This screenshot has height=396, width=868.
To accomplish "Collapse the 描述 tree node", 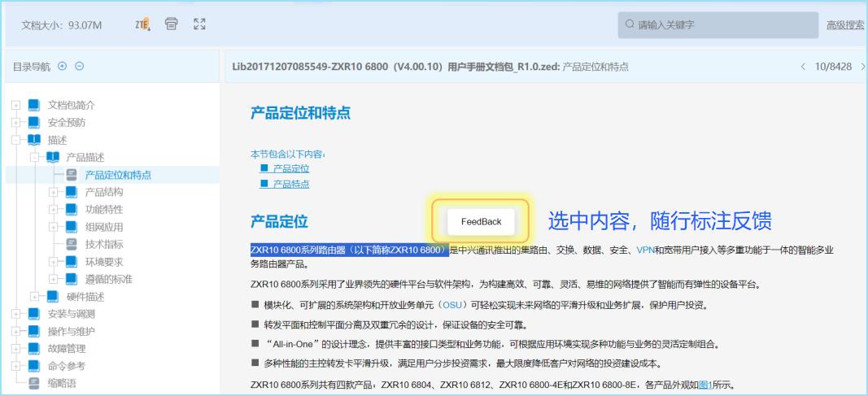I will 15,140.
